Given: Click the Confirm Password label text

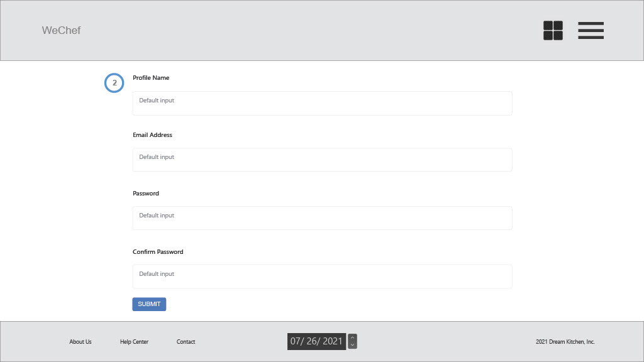Looking at the screenshot, I should [158, 251].
